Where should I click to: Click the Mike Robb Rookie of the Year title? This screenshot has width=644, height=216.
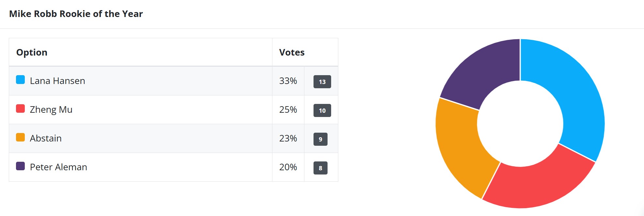tap(76, 14)
